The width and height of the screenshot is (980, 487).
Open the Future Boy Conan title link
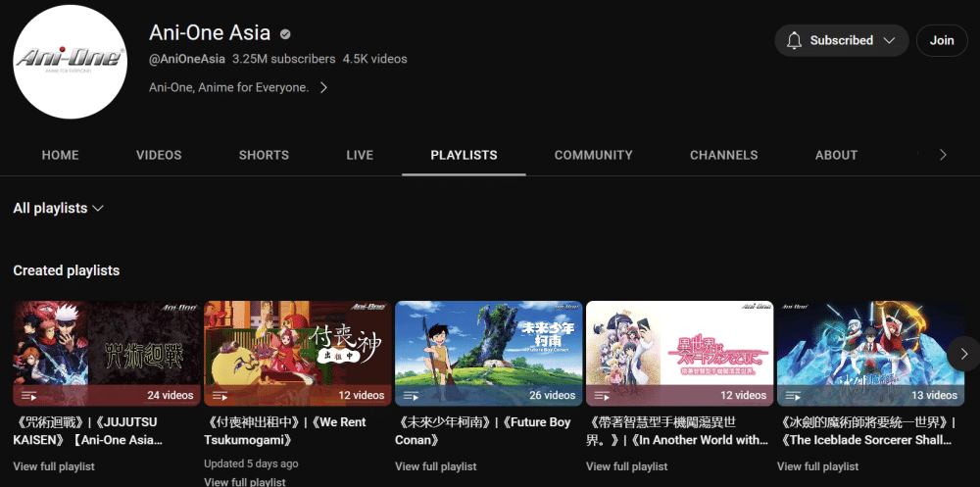coord(482,431)
